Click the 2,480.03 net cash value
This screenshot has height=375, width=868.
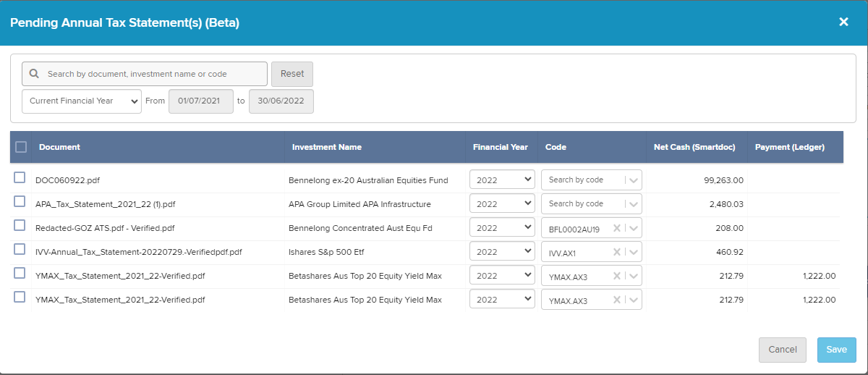pyautogui.click(x=726, y=204)
